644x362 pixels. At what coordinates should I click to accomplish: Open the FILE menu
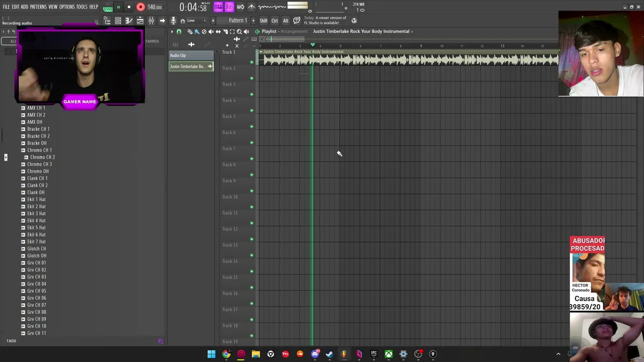point(6,7)
